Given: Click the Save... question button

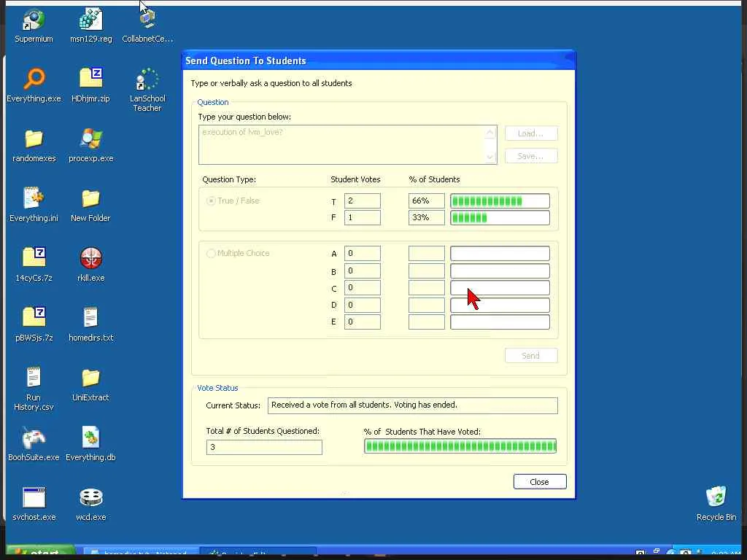Looking at the screenshot, I should [x=531, y=156].
